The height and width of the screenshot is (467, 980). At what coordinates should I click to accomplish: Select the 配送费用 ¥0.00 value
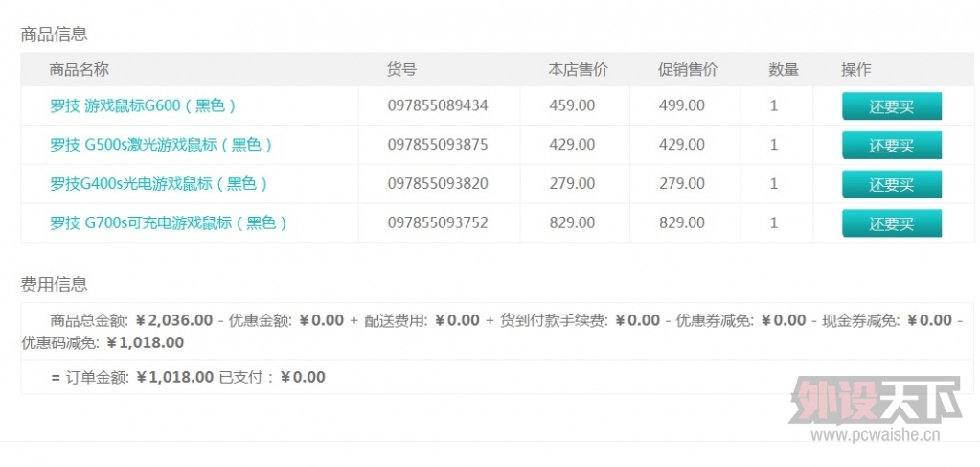tap(457, 320)
